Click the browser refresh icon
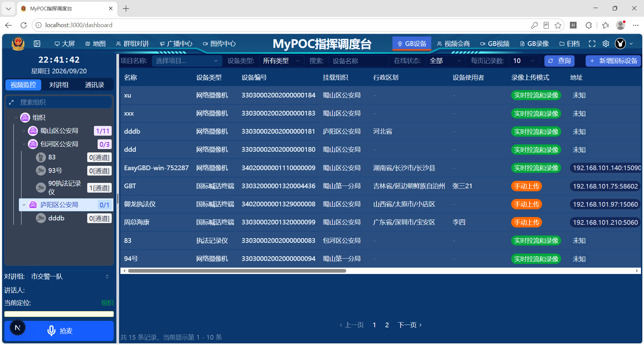Screen dimensions: 644x345 click(23, 25)
